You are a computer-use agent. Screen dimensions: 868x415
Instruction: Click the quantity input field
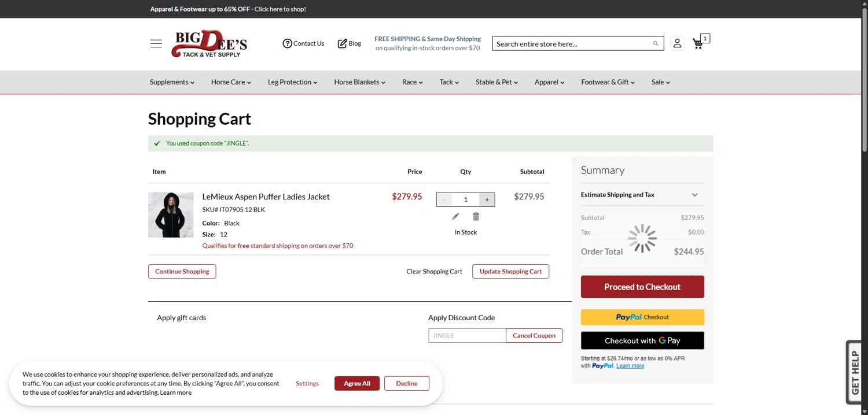466,199
